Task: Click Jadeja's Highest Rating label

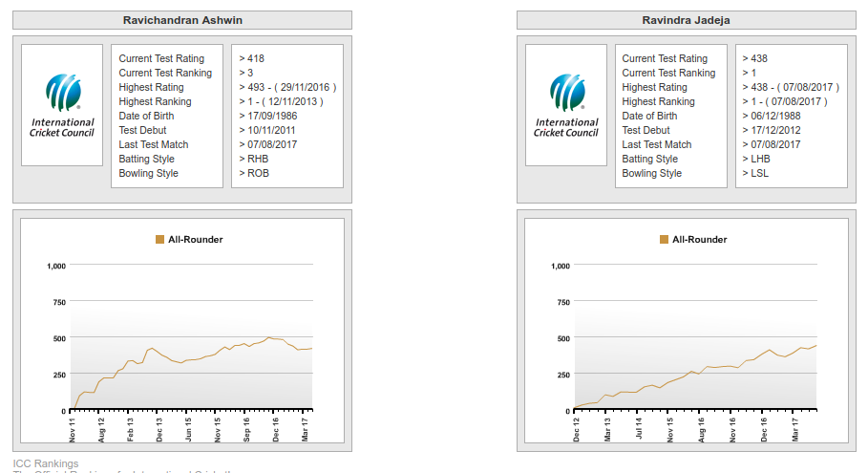Action: pyautogui.click(x=654, y=88)
